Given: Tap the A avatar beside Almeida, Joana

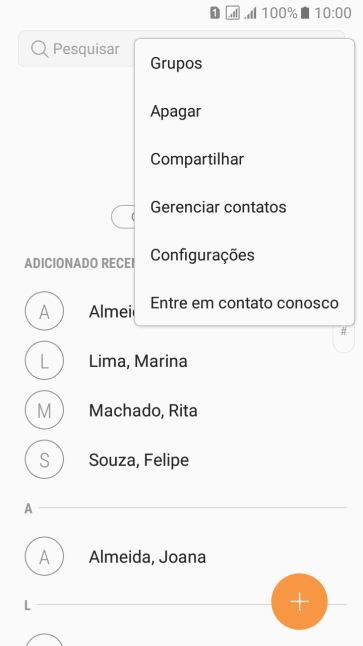Looking at the screenshot, I should (44, 556).
